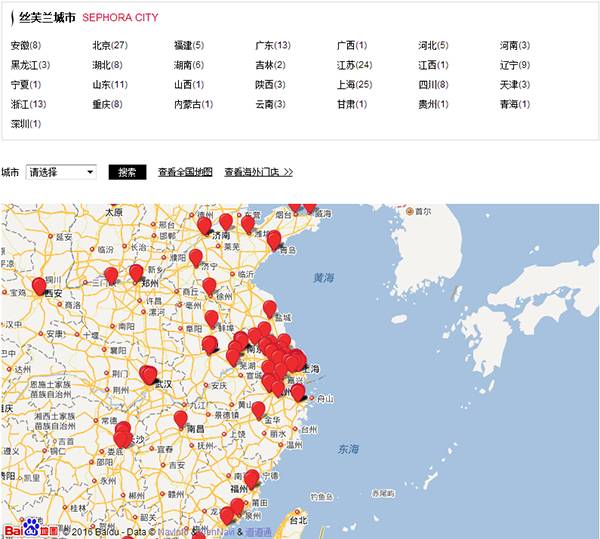
Task: Open the 辽宁(9) link
Action: tap(515, 65)
